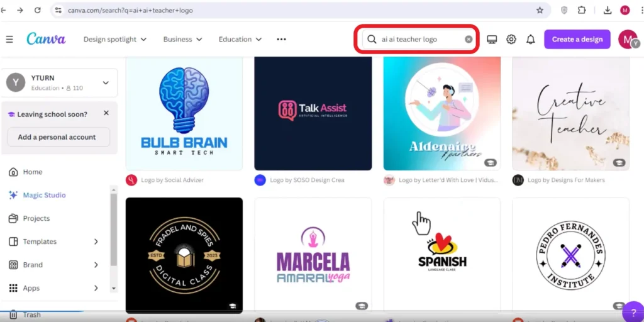Open the notifications bell

(531, 40)
